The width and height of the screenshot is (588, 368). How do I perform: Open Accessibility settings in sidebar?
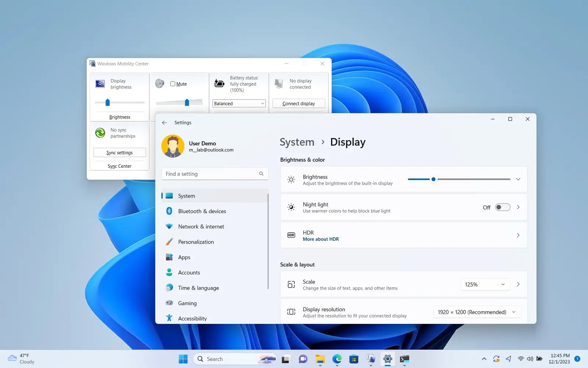(x=192, y=318)
